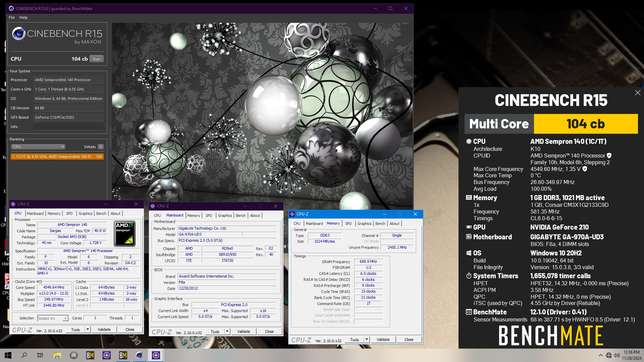Open taskbar Search magnifier

(x=24, y=355)
